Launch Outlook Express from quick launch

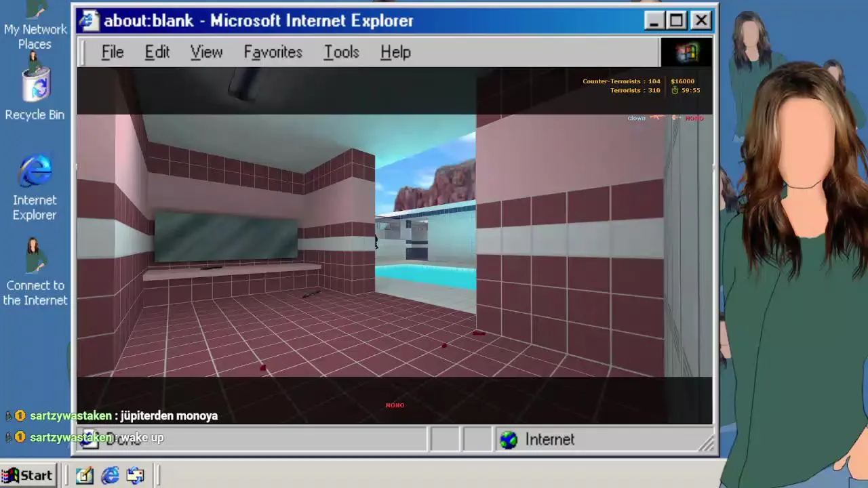point(135,476)
